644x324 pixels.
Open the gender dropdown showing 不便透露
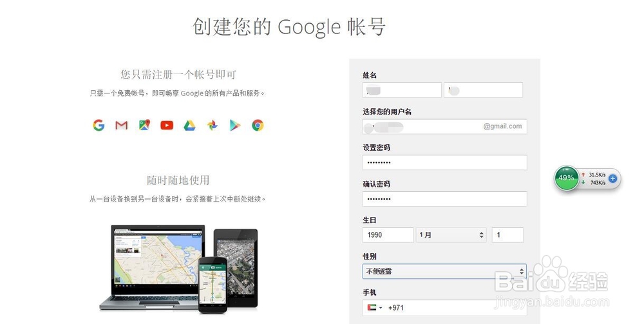[x=444, y=271]
